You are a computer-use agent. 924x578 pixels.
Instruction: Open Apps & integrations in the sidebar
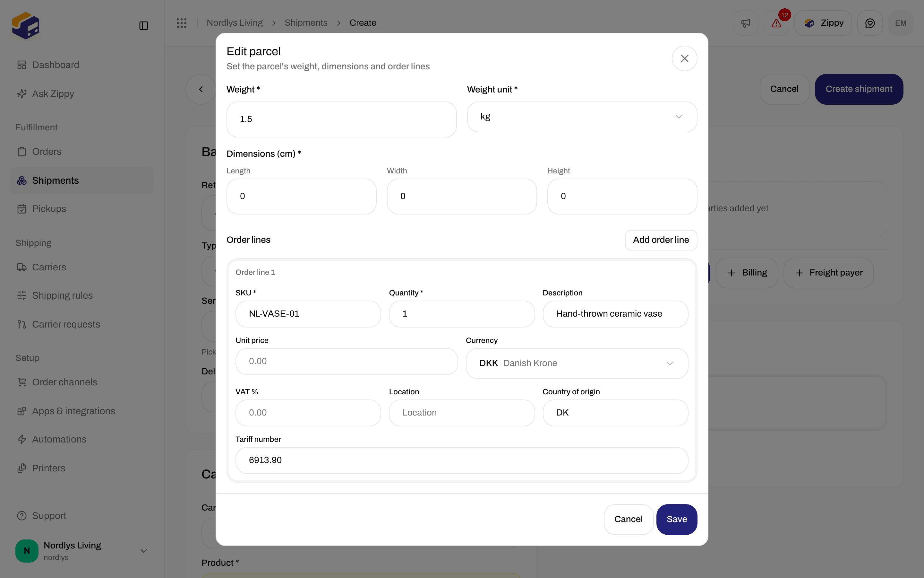(x=82, y=411)
